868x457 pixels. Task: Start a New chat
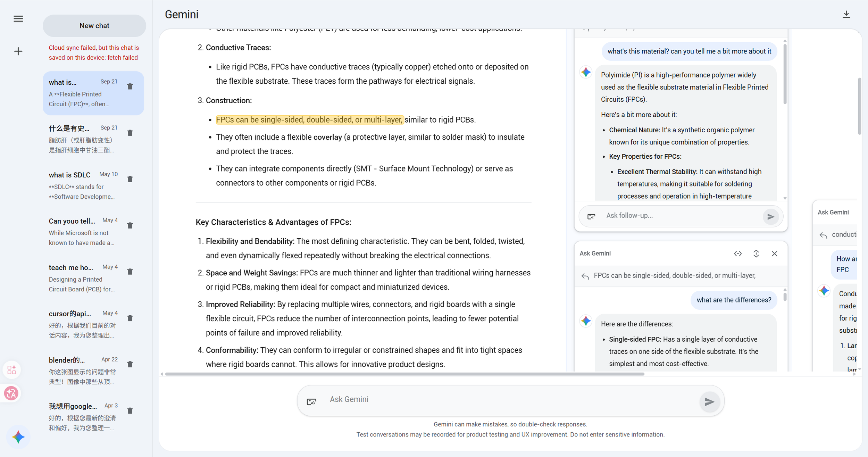[x=94, y=26]
